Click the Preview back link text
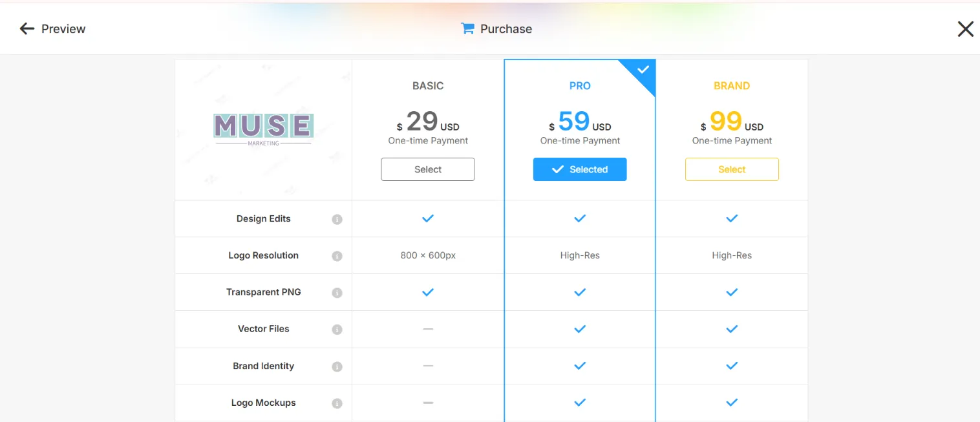Viewport: 980px width, 422px height. click(63, 28)
